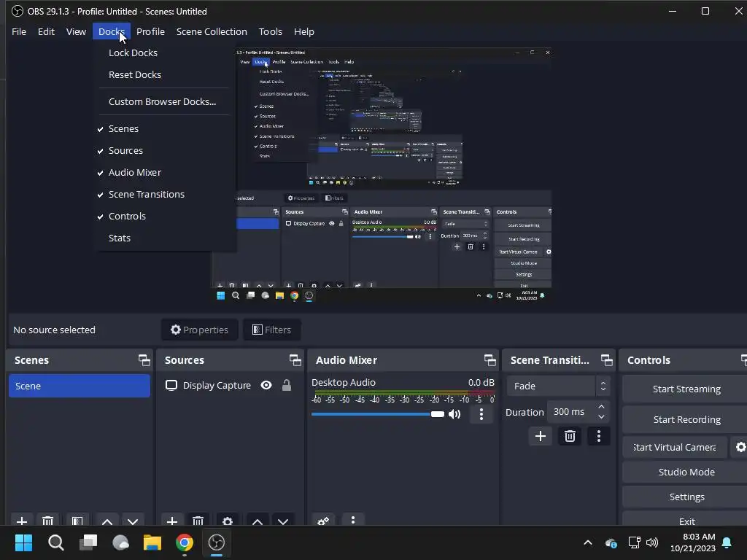The height and width of the screenshot is (560, 747).
Task: Remove transition trash icon
Action: 570,436
